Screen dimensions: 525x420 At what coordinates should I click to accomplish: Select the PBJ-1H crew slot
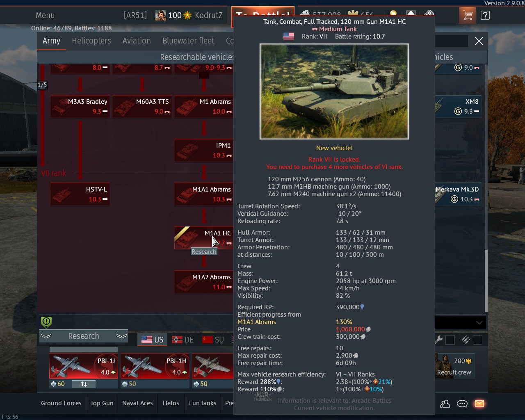tap(155, 366)
